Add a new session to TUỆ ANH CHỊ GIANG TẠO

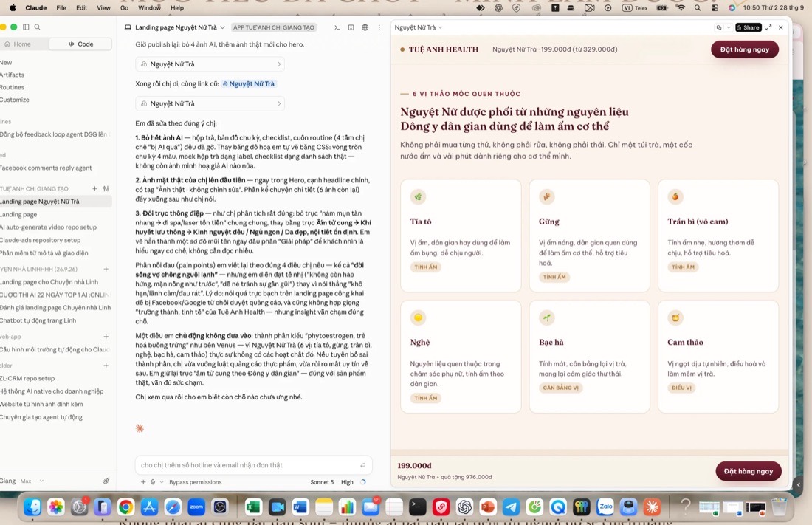tap(94, 188)
